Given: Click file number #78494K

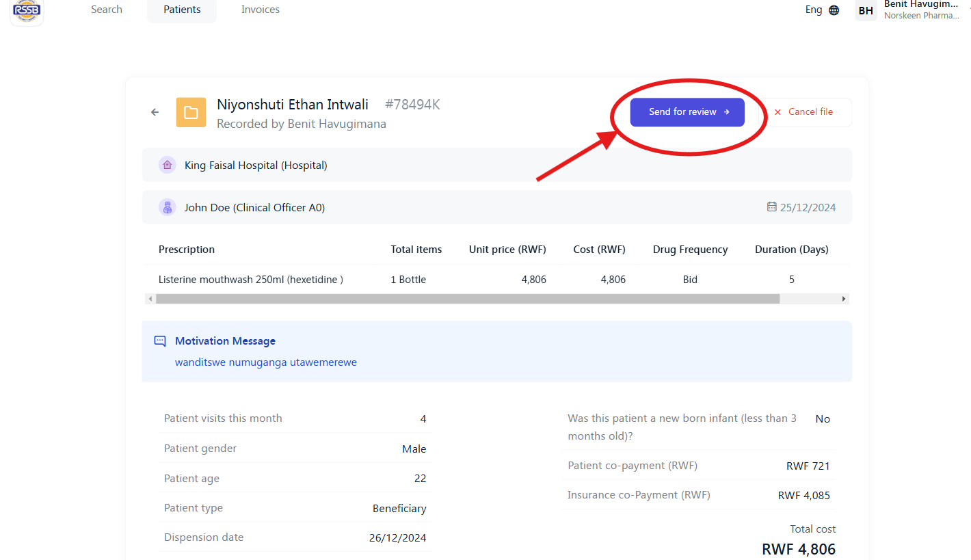Looking at the screenshot, I should point(412,105).
